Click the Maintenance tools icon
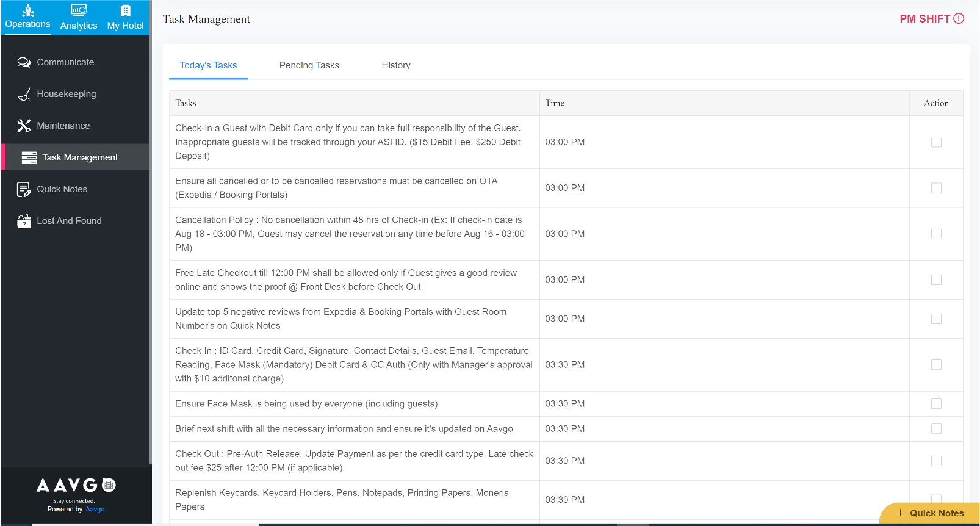980x526 pixels. coord(24,126)
